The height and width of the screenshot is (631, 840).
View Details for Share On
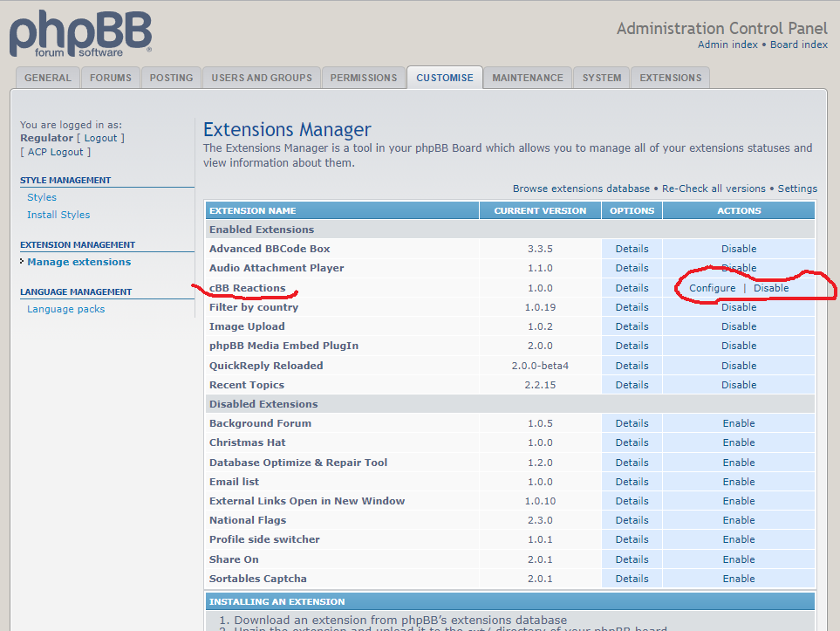pos(632,559)
